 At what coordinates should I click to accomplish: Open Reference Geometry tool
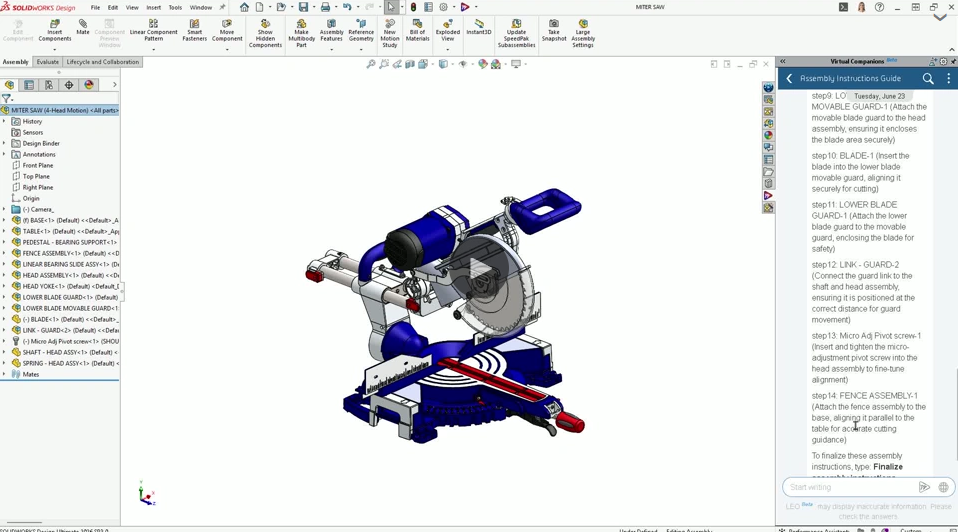[x=361, y=31]
